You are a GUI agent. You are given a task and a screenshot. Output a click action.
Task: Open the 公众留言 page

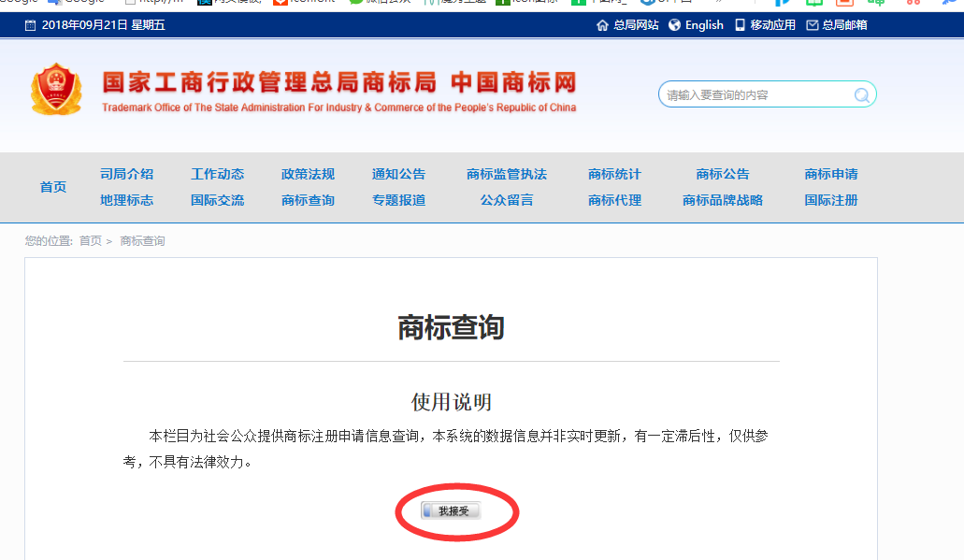tap(506, 200)
